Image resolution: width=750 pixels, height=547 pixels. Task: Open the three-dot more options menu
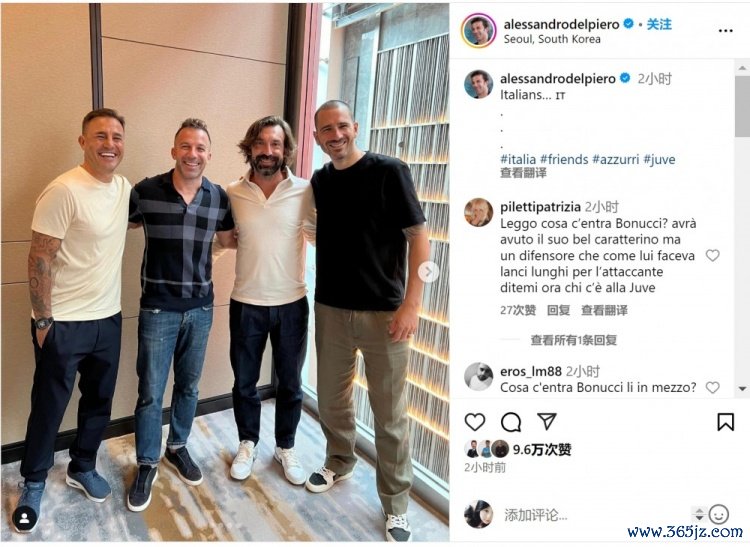(725, 31)
